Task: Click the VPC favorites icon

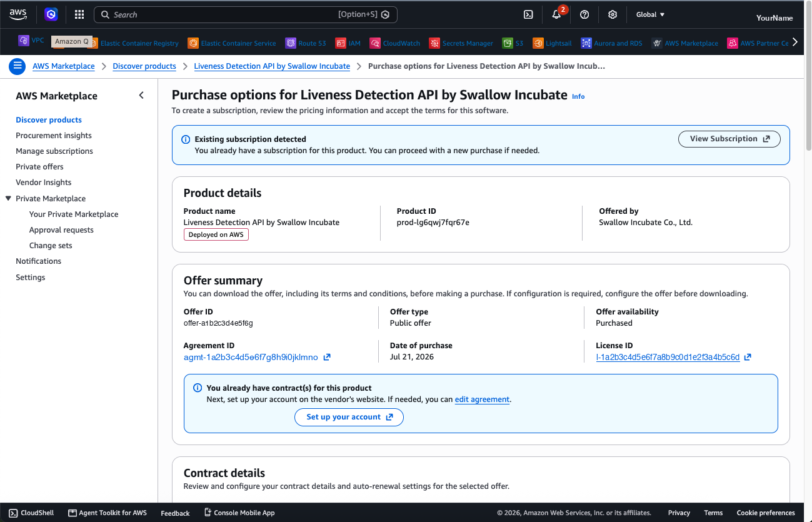Action: pos(24,41)
